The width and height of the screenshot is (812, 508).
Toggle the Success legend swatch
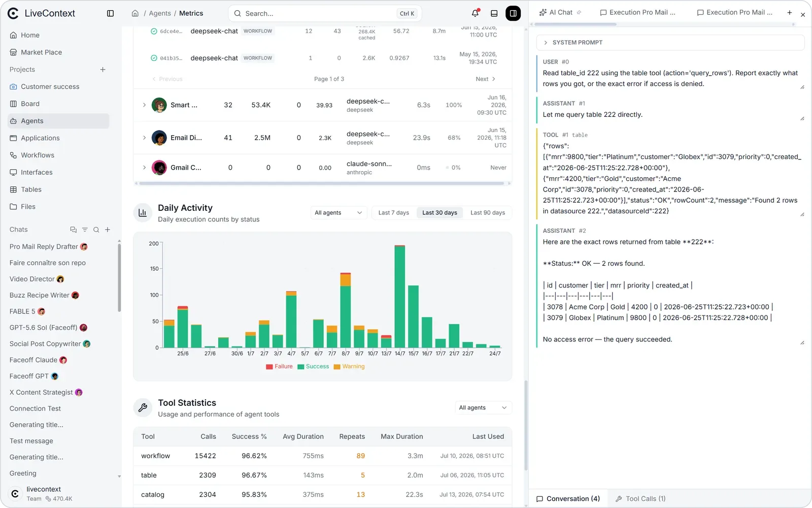(x=301, y=367)
